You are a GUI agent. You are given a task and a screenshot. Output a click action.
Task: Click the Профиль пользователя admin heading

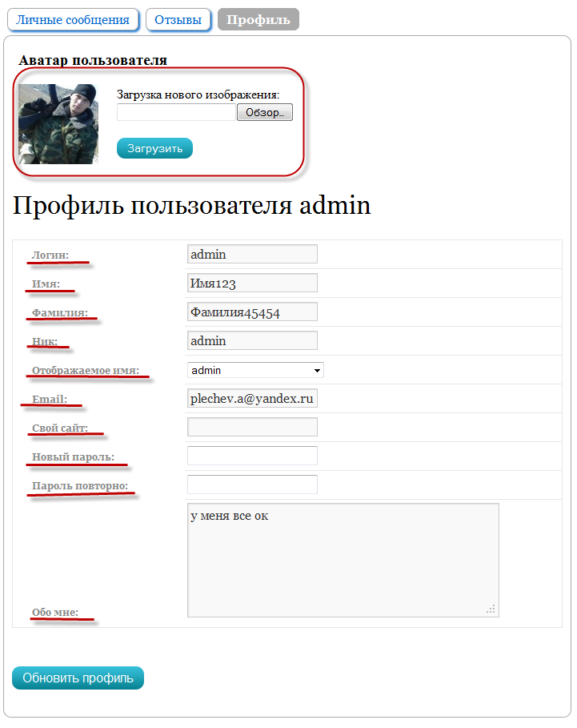[191, 205]
